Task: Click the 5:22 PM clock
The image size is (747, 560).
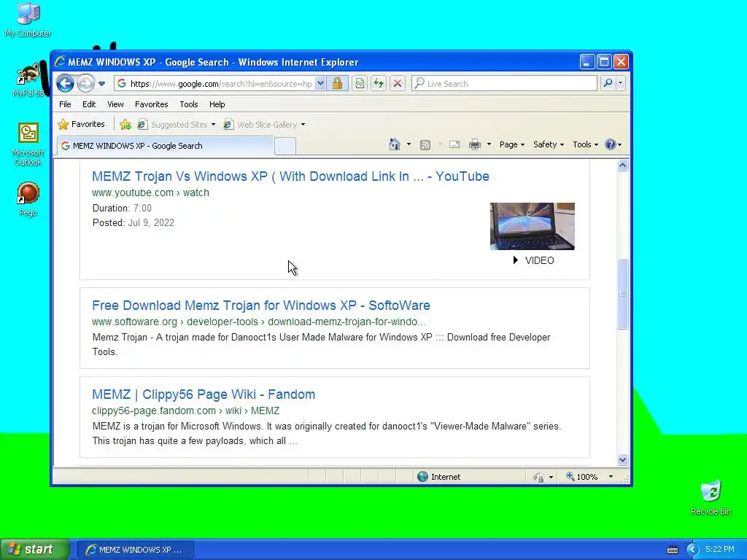Action: tap(719, 550)
